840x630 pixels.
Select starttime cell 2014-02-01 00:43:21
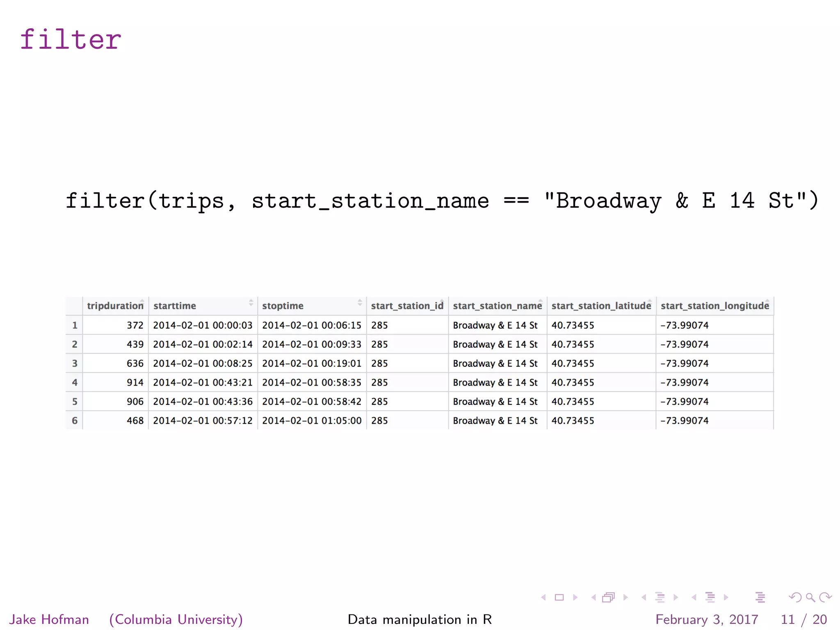click(x=203, y=382)
